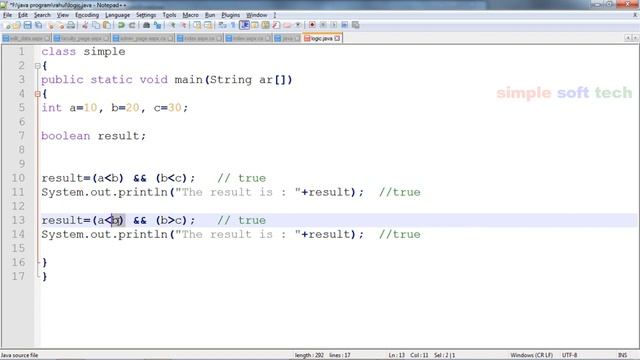Switch to the logic.java tab
This screenshot has height=360, width=640.
[x=321, y=38]
